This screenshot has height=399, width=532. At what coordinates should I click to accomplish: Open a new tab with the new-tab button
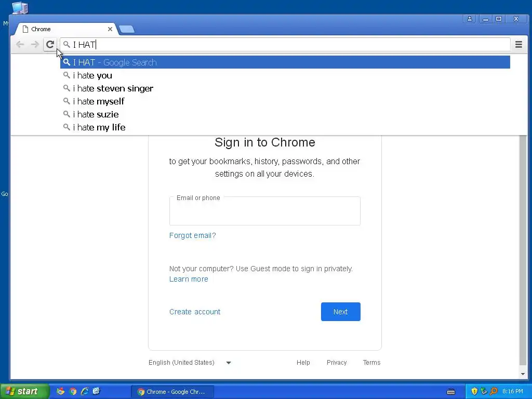[x=127, y=30]
